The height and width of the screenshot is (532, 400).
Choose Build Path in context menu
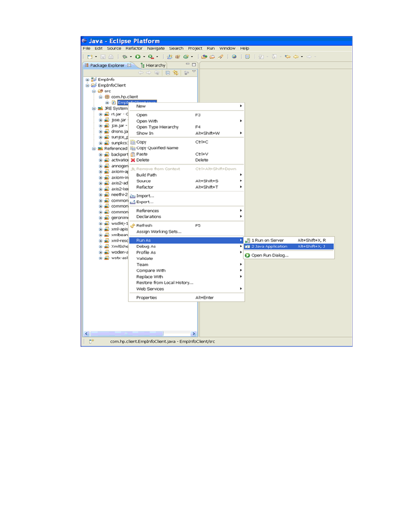click(x=186, y=175)
